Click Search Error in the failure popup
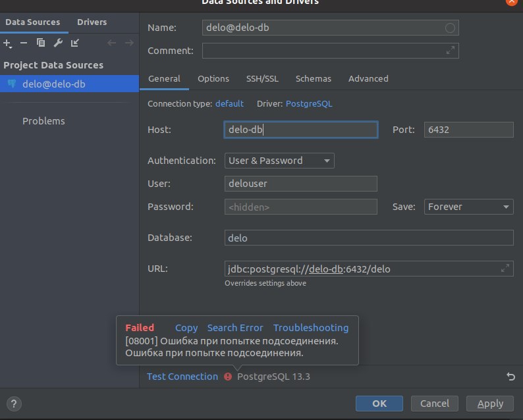 (235, 328)
